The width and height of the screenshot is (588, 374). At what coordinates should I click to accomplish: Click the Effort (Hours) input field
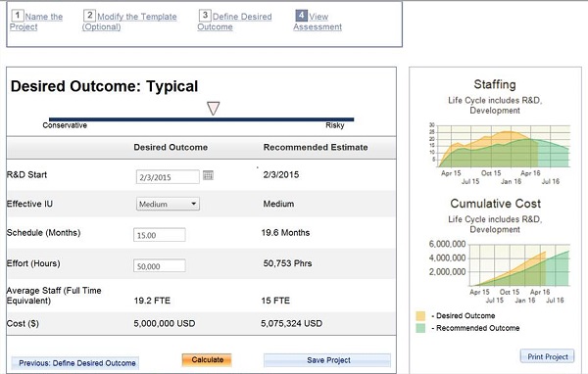coord(160,265)
